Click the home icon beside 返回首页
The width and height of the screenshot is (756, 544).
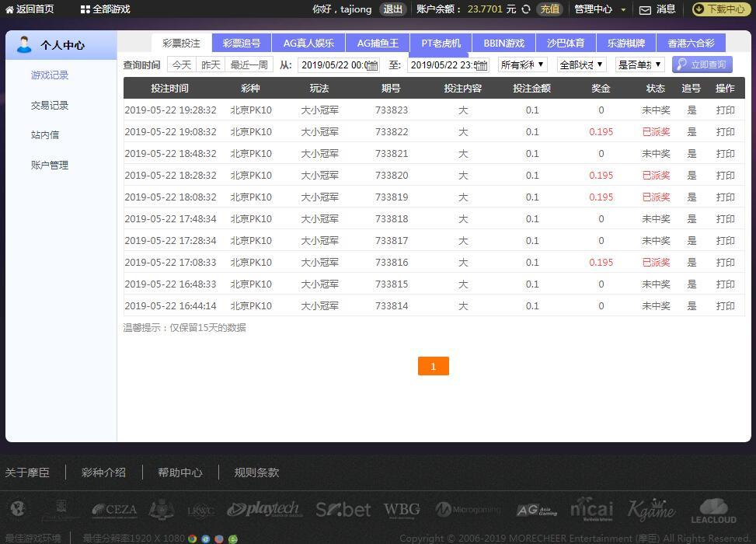[x=9, y=9]
